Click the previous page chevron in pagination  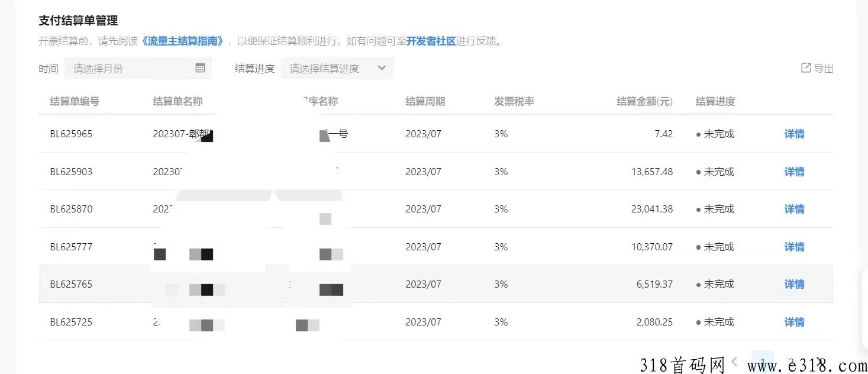coord(734,362)
